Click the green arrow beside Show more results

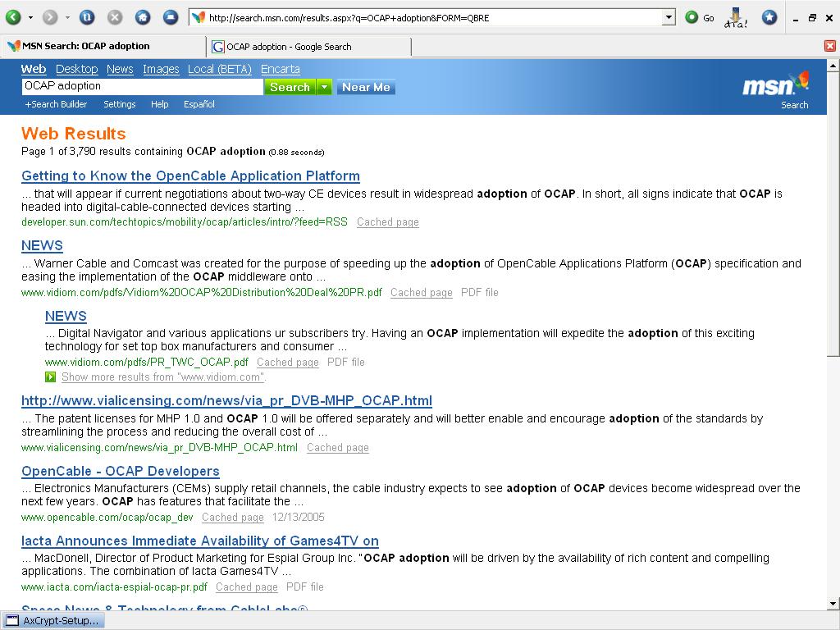[50, 377]
